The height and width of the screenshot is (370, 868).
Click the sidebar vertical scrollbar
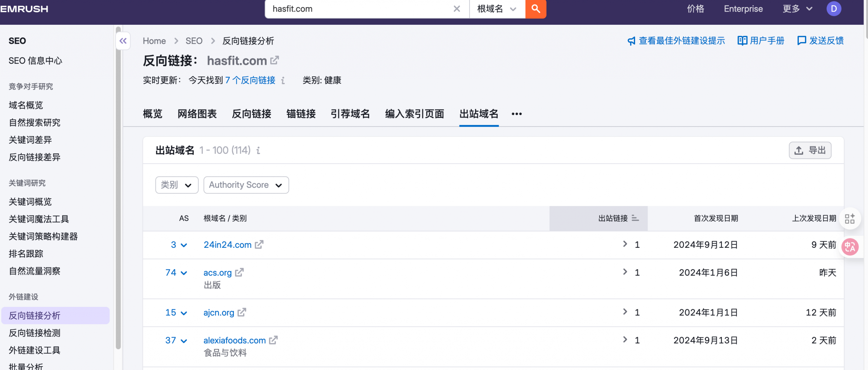coord(118,188)
